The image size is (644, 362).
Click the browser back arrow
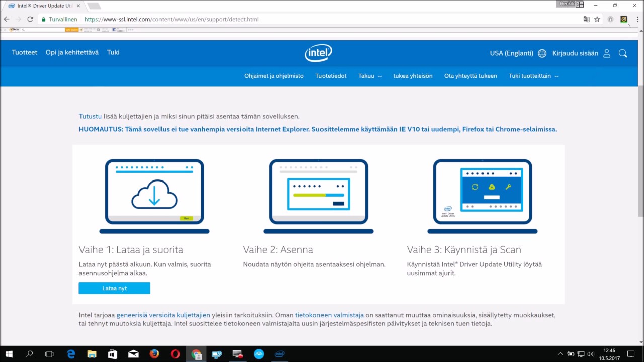[x=7, y=19]
